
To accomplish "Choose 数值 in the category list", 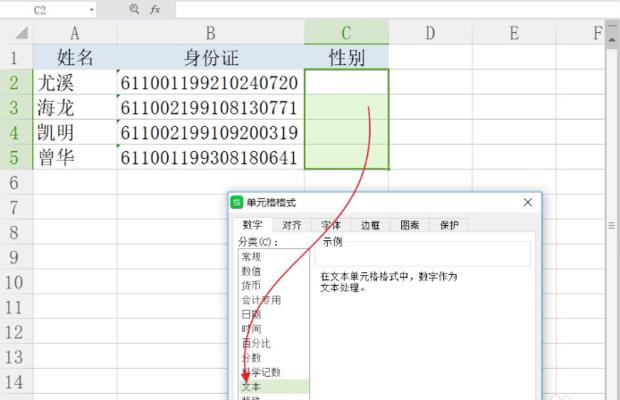I will (x=251, y=270).
